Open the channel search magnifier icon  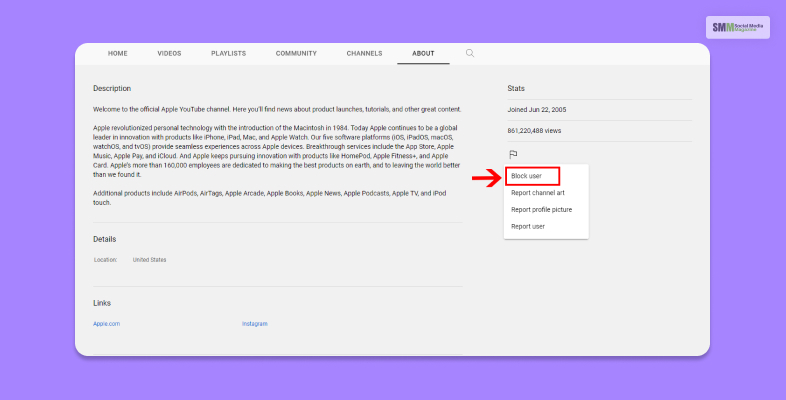pyautogui.click(x=470, y=53)
